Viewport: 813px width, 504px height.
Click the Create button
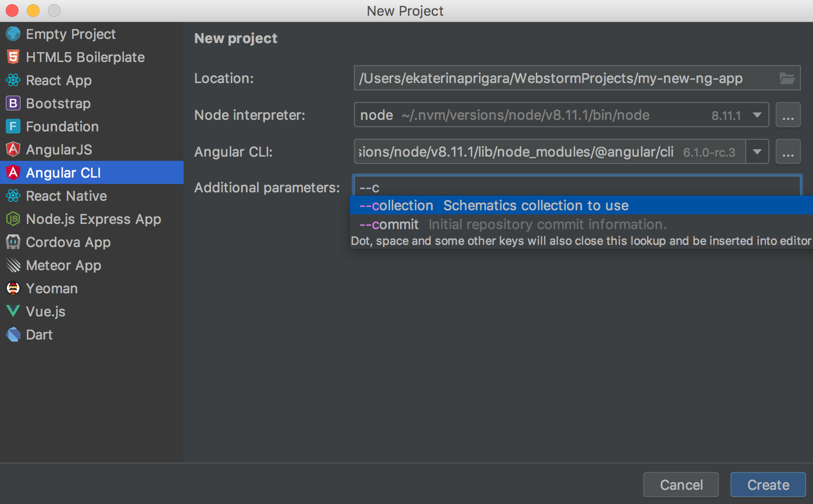[768, 485]
